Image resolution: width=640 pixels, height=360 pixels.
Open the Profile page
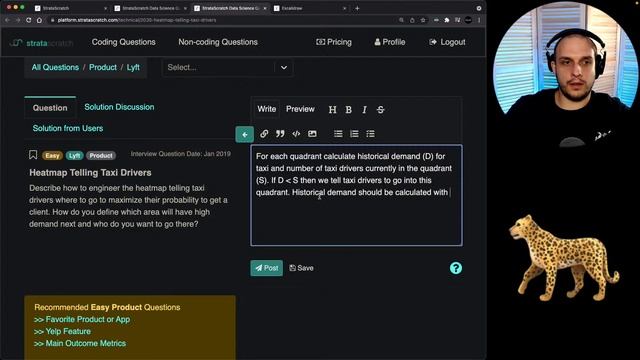tap(390, 42)
